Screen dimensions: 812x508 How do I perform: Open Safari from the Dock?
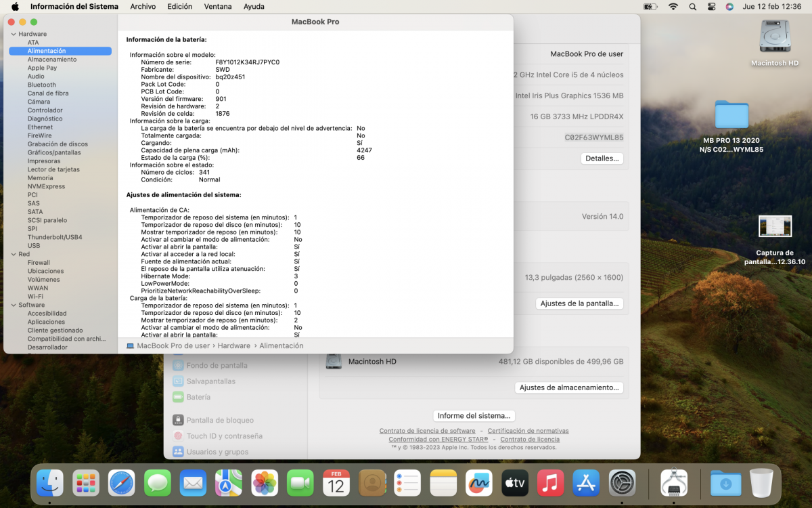click(x=121, y=483)
